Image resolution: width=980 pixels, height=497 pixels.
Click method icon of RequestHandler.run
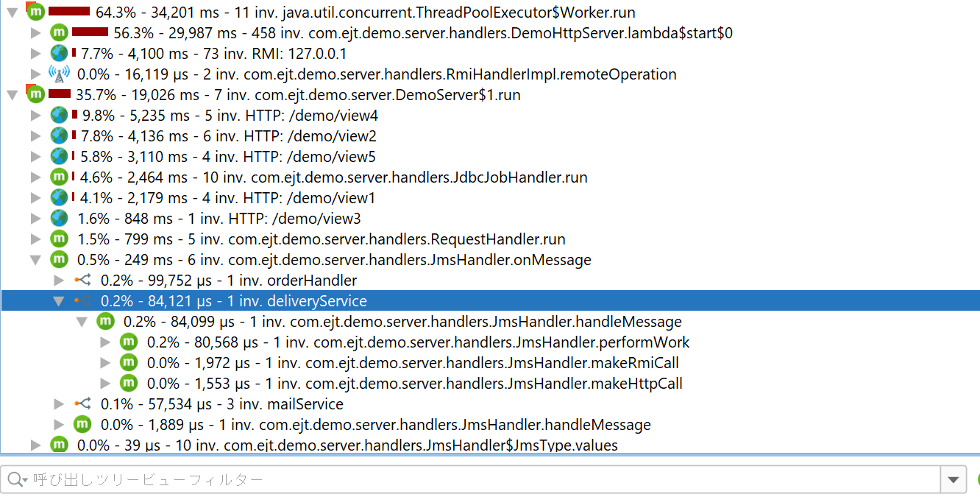[59, 239]
